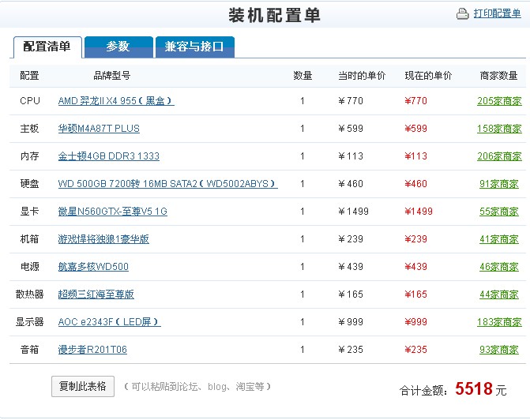Click the 当时的单价 column header

coord(362,75)
